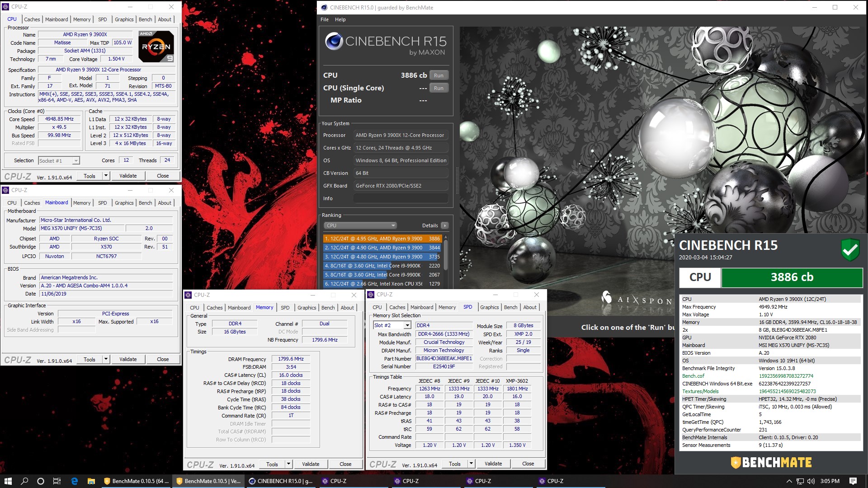Click taskbar clock showing 3:05 PM
Image resolution: width=868 pixels, height=488 pixels.
[830, 481]
